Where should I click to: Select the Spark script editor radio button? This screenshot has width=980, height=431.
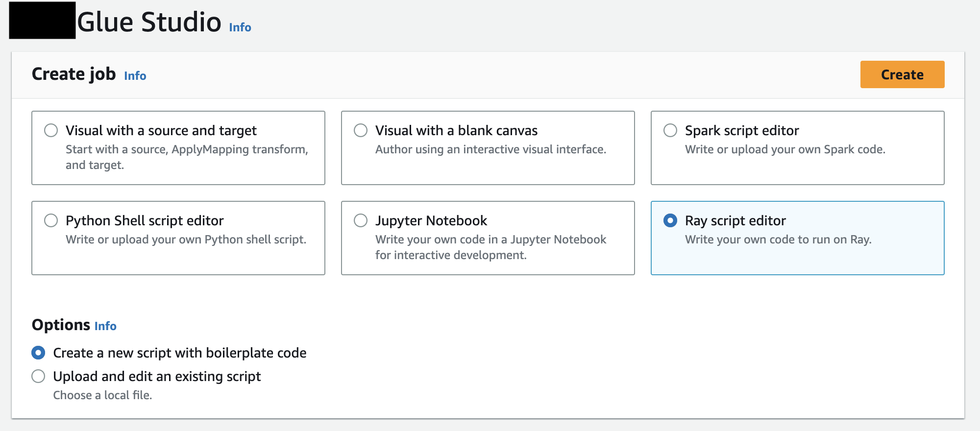pos(670,130)
